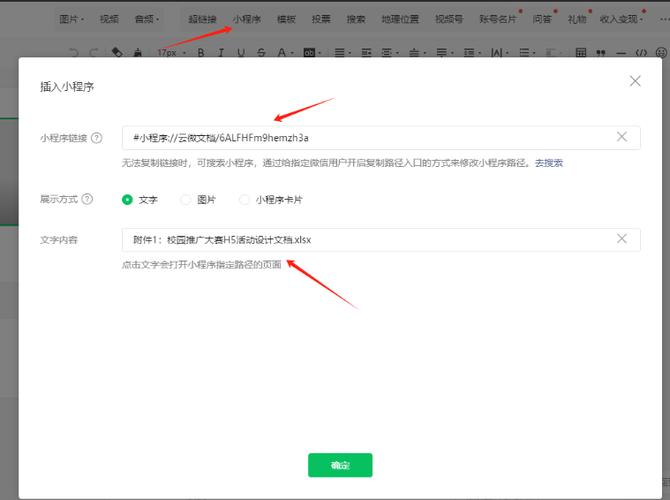Viewport: 670px width, 500px height.
Task: Open the both-sides indent dropdown
Action: click(x=389, y=53)
